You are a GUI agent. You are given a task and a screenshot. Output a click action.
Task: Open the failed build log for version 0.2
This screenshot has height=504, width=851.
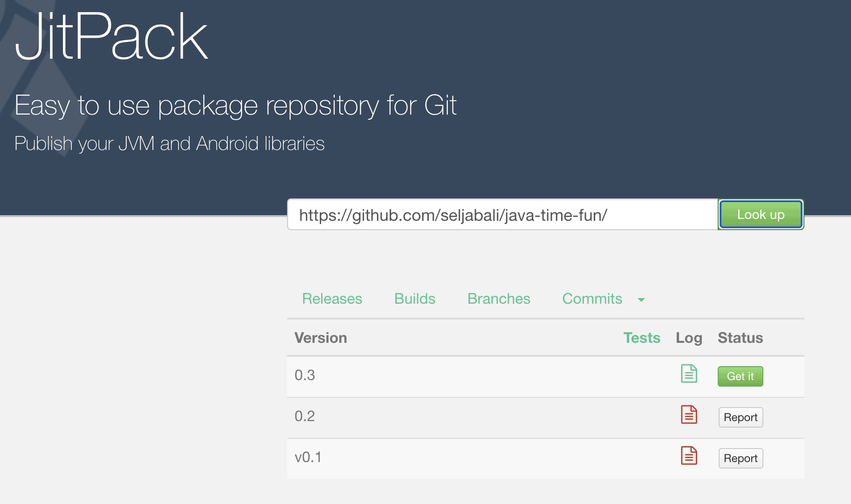[689, 415]
